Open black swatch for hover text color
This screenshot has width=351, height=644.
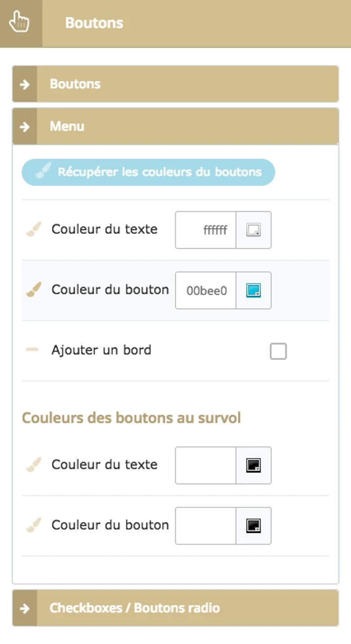point(253,465)
